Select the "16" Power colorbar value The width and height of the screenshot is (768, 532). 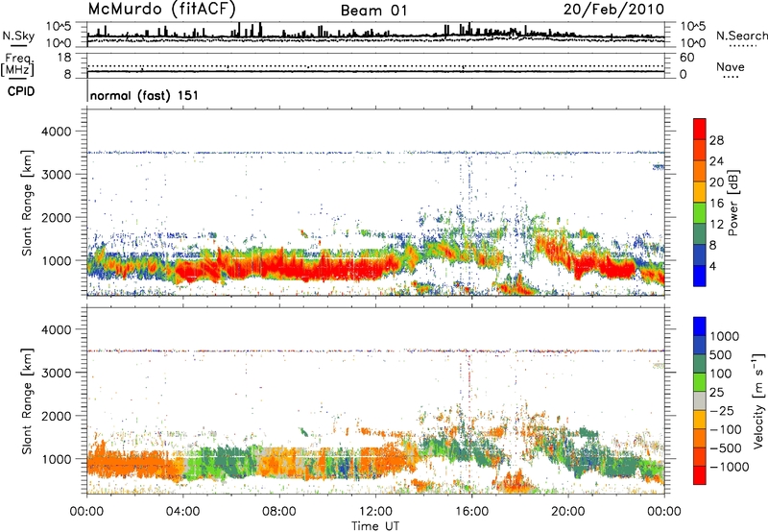[716, 204]
